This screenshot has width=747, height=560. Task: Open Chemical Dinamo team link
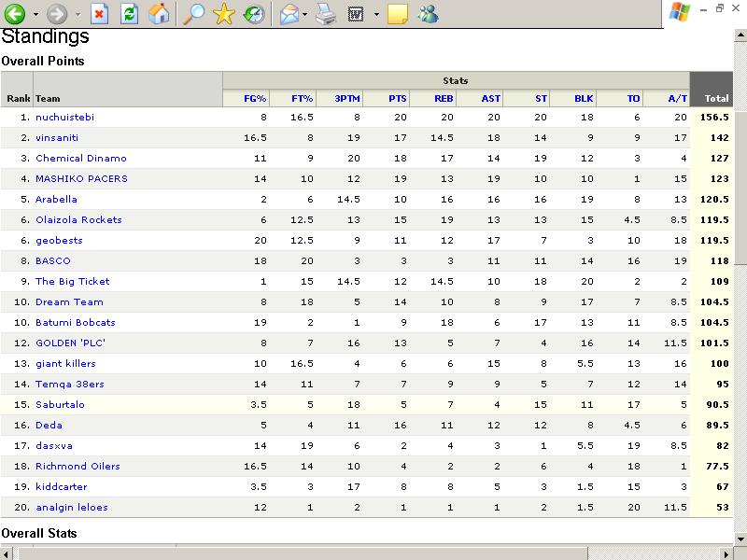(x=81, y=158)
